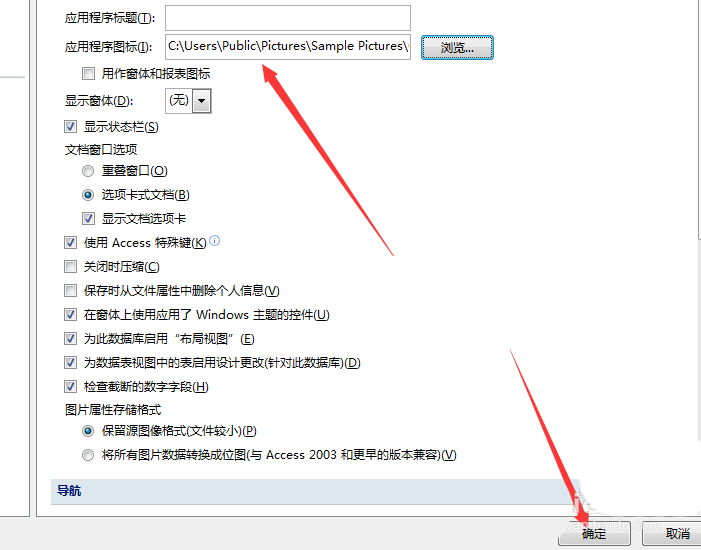
Task: Disable 为此数据库启用布局视图 checkbox
Action: tap(70, 338)
